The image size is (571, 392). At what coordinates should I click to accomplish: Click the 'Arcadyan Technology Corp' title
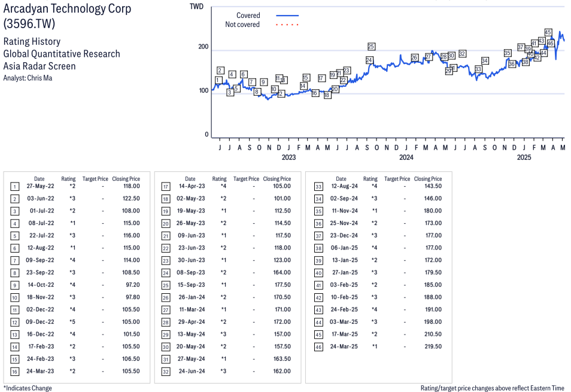coord(68,8)
